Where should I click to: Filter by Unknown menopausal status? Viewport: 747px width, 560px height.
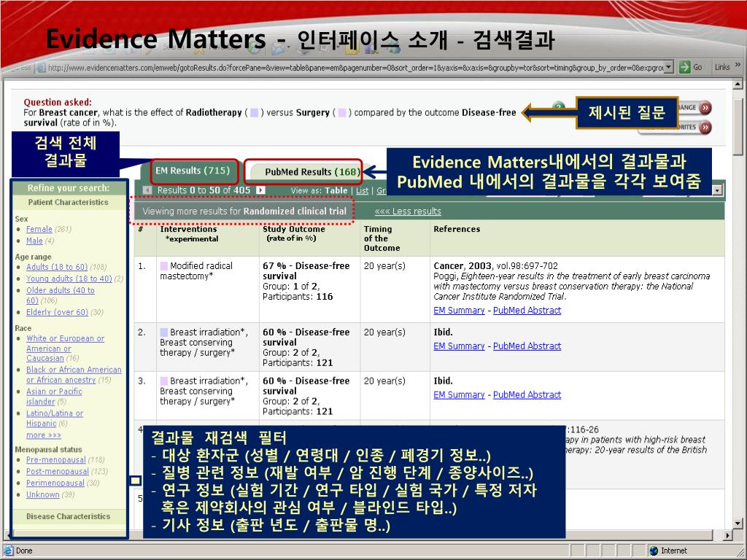click(x=43, y=495)
